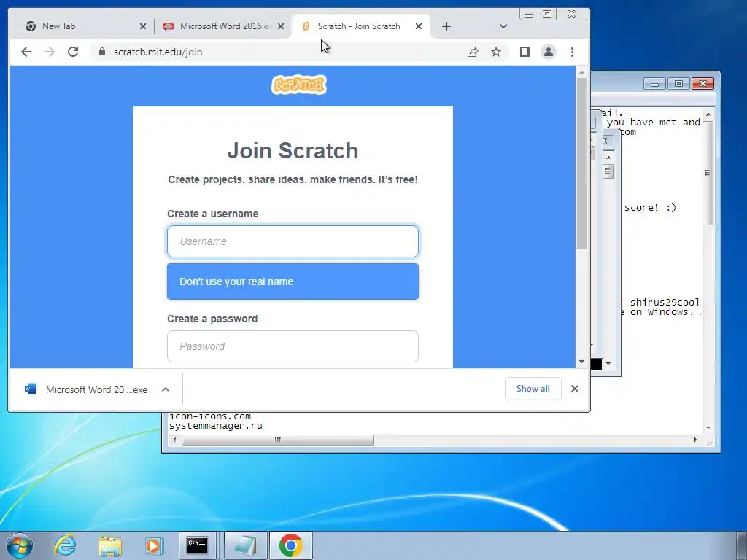
Task: Open the downloaded Microsoft Word 20....exe item
Action: pyautogui.click(x=96, y=389)
